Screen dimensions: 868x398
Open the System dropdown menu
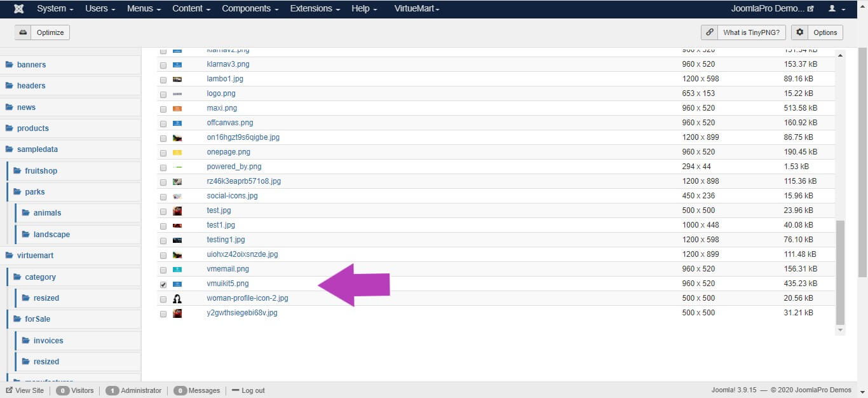[x=55, y=9]
